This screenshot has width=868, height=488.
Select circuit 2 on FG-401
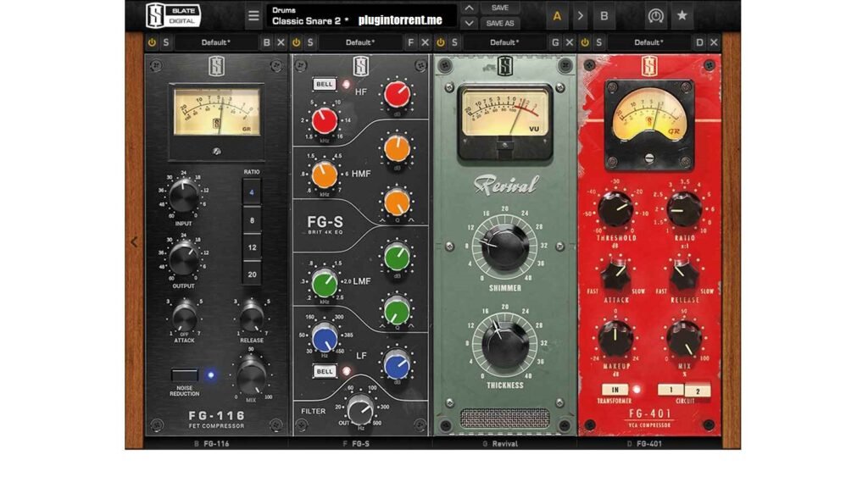click(x=698, y=391)
